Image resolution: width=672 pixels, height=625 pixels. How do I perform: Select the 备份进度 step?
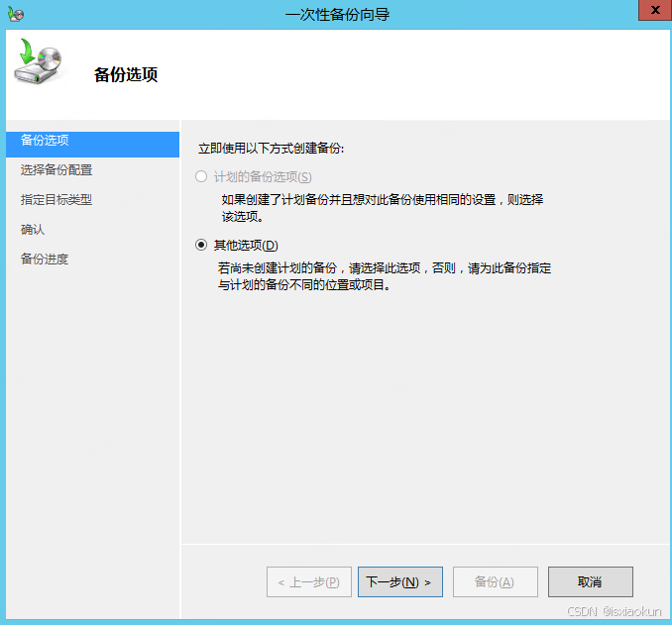click(x=45, y=260)
